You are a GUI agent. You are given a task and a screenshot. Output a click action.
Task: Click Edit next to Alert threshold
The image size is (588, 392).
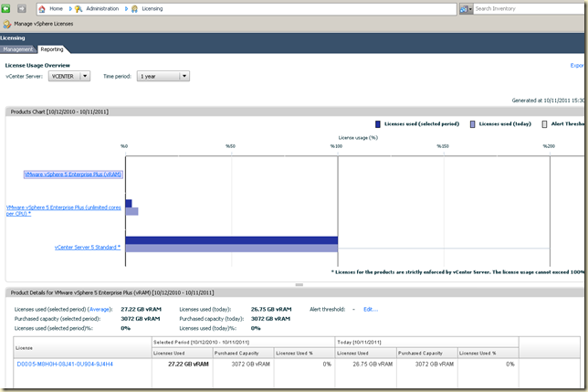coord(371,310)
